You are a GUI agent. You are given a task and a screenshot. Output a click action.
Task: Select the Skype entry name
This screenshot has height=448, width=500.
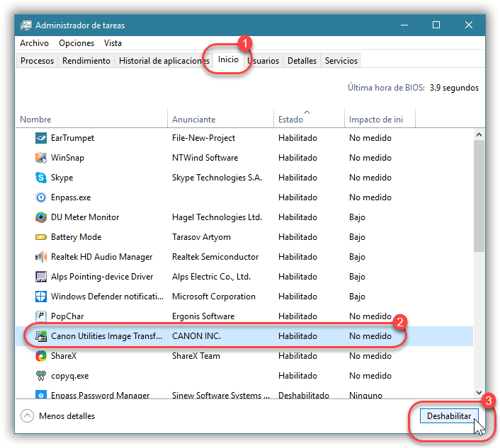[62, 178]
